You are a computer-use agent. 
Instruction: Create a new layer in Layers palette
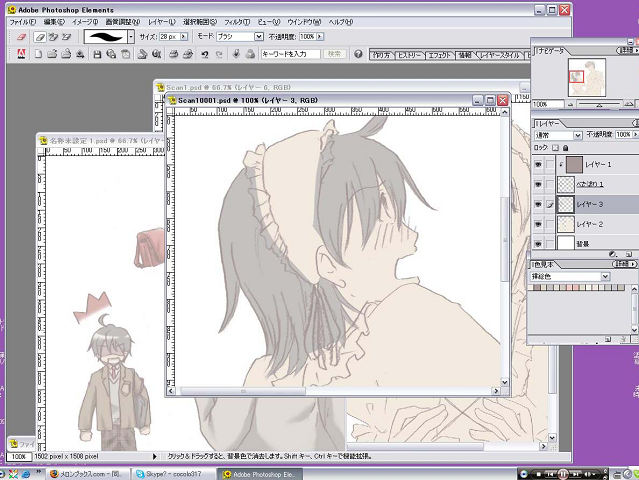[629, 254]
